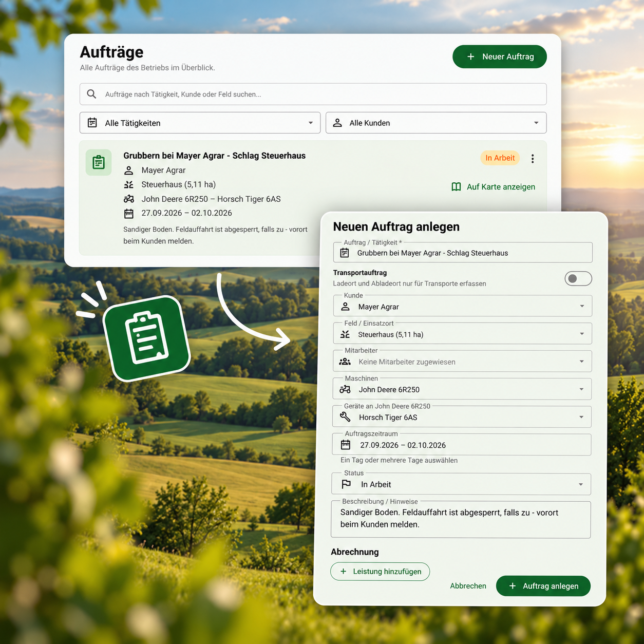The image size is (644, 644).
Task: Click the tractor icon in Maschinen field
Action: point(345,389)
